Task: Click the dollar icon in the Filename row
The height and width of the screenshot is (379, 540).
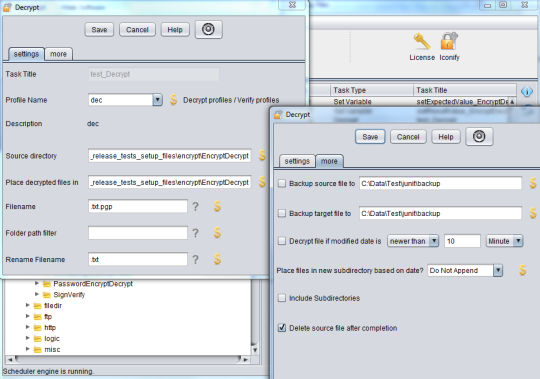Action: pyautogui.click(x=217, y=206)
